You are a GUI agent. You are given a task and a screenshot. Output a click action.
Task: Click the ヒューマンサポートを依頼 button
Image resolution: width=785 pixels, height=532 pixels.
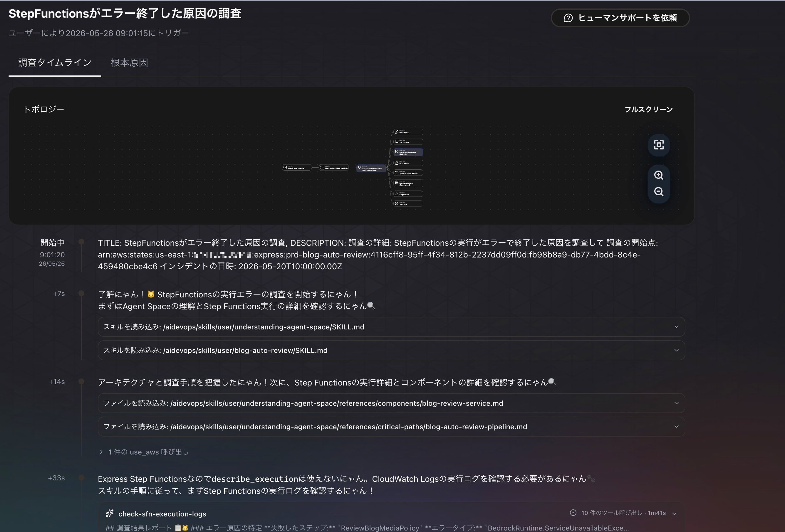(x=620, y=18)
